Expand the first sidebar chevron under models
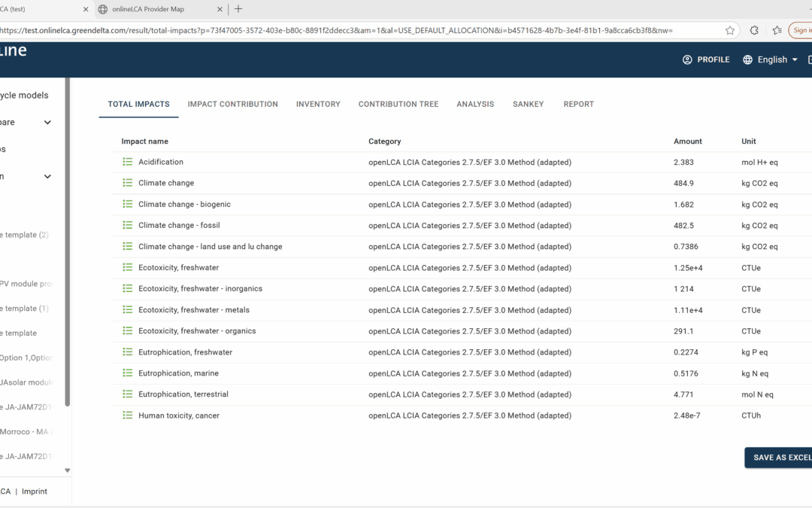This screenshot has height=508, width=812. pos(47,123)
